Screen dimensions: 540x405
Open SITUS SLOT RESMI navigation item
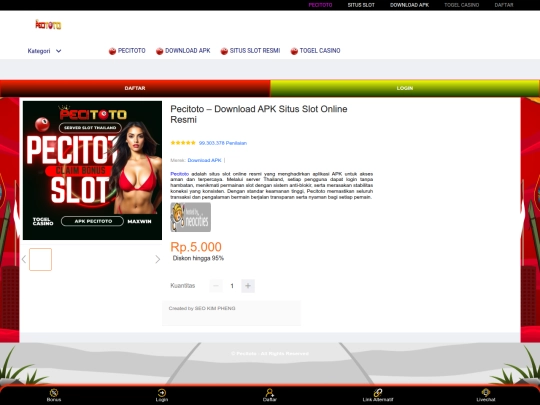coord(255,51)
